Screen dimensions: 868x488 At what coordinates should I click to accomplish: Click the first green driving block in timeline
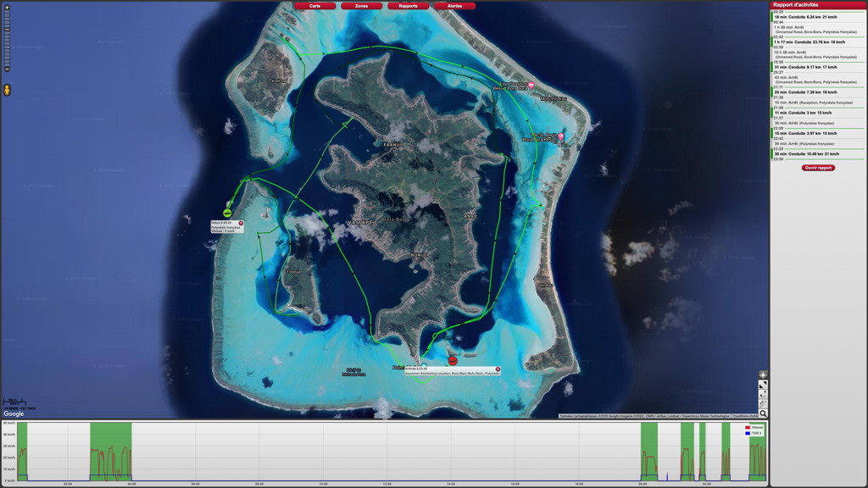pyautogui.click(x=22, y=451)
